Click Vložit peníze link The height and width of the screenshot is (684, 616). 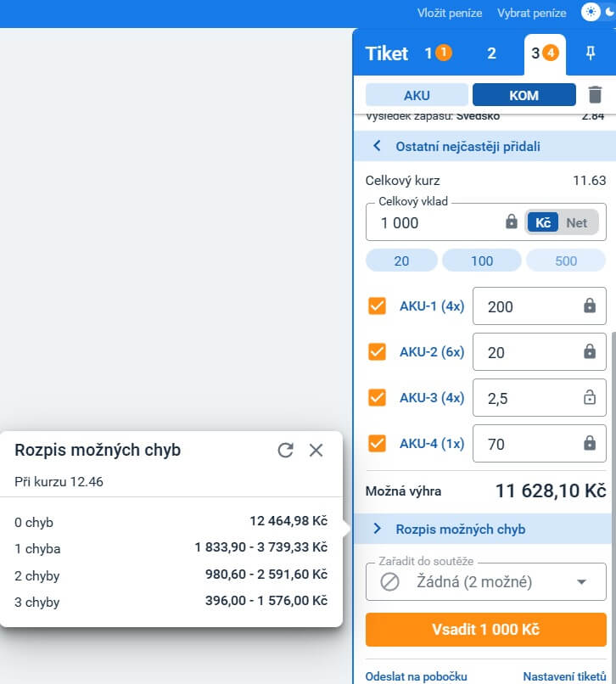(x=450, y=13)
